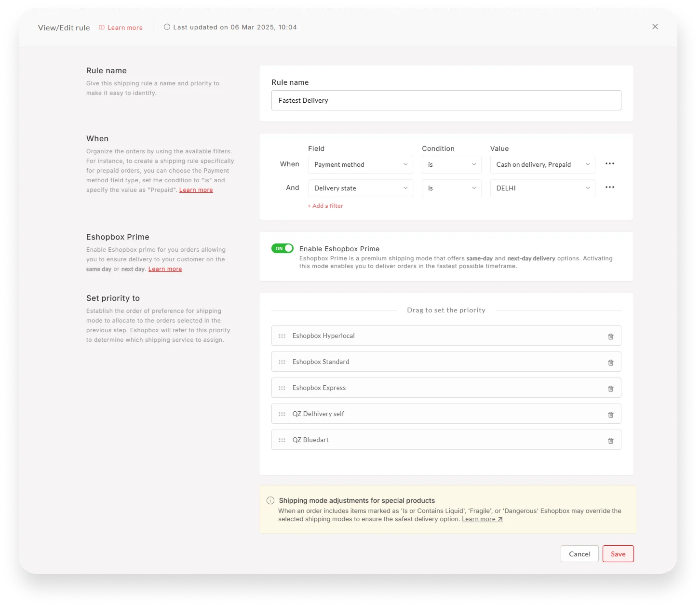Viewport: 700px width, 607px height.
Task: Click Add a filter link
Action: point(325,206)
